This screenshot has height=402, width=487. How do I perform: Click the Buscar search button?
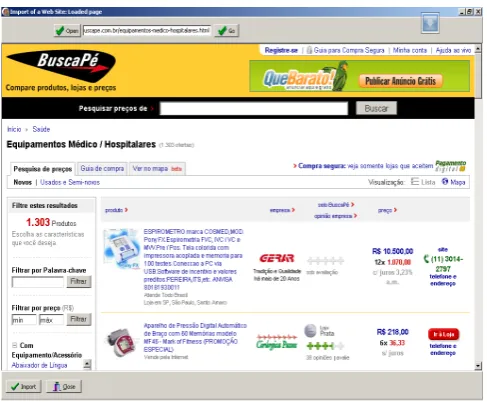pyautogui.click(x=376, y=108)
